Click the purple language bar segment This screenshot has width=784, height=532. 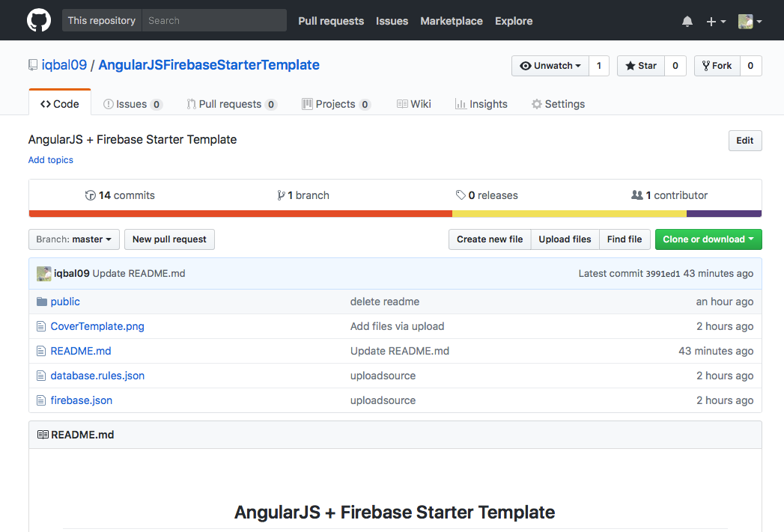[x=724, y=214]
